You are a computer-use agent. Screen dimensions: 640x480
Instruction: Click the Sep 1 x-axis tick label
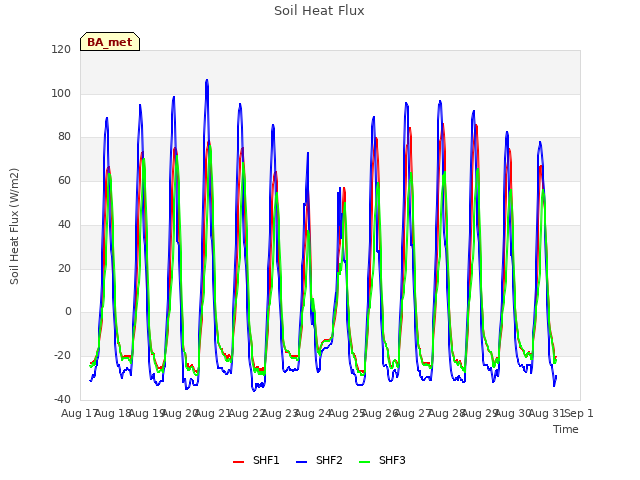(579, 413)
